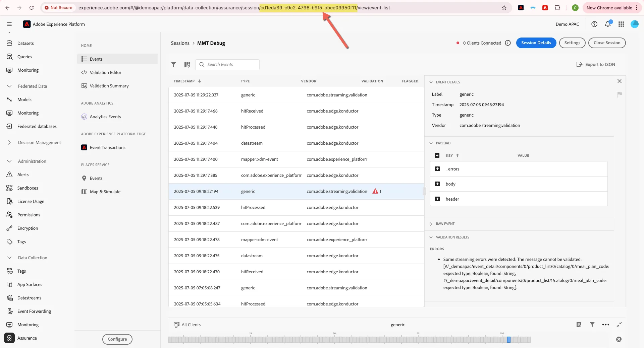The width and height of the screenshot is (644, 348).
Task: Open the events filter funnel icon
Action: pos(173,65)
